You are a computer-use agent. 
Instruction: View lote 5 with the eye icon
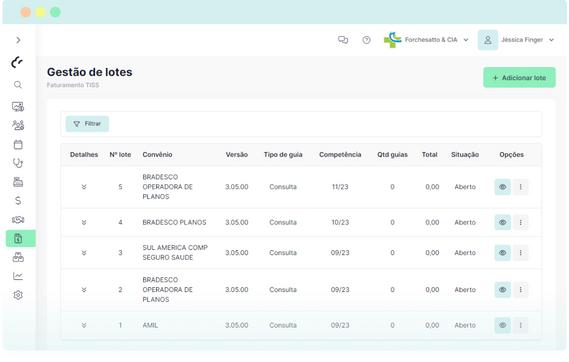pyautogui.click(x=503, y=187)
